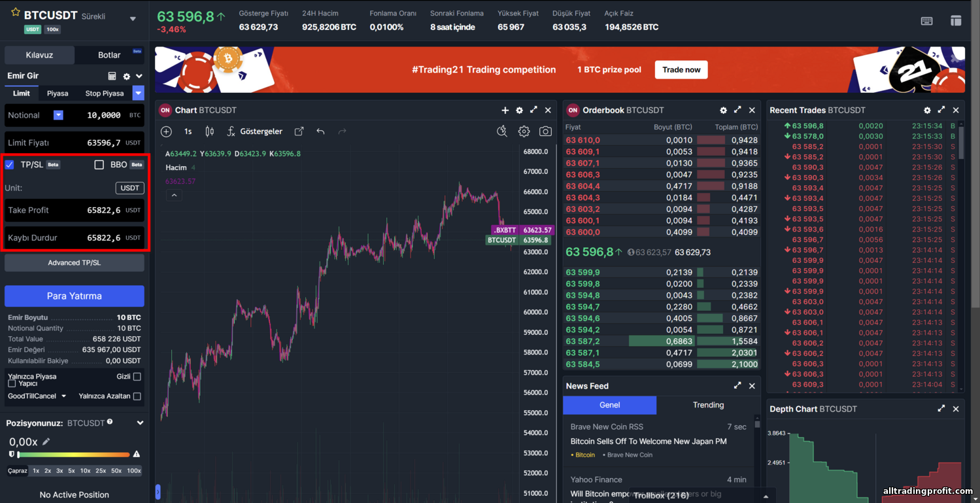Collapse the Emir Gir panel chevron
The image size is (980, 503).
coord(139,77)
